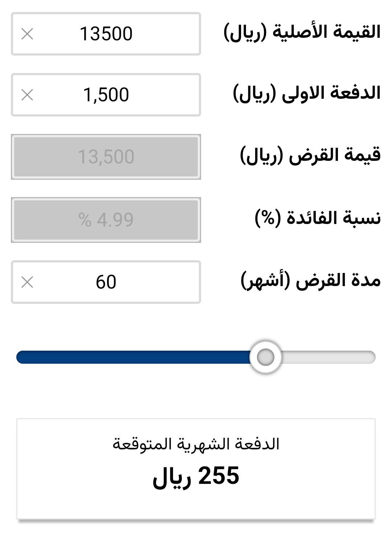The height and width of the screenshot is (538, 392).
Task: Click the loan duration slider thumb
Action: pos(266,357)
